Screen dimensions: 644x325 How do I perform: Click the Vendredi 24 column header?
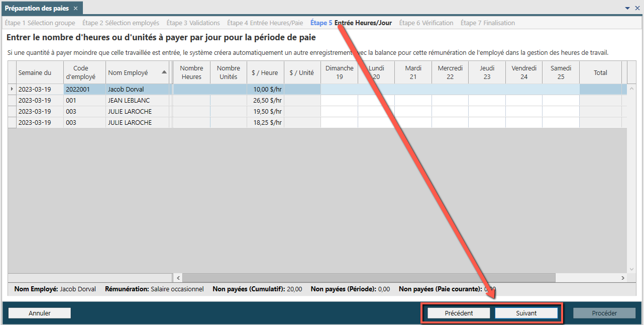pos(524,72)
